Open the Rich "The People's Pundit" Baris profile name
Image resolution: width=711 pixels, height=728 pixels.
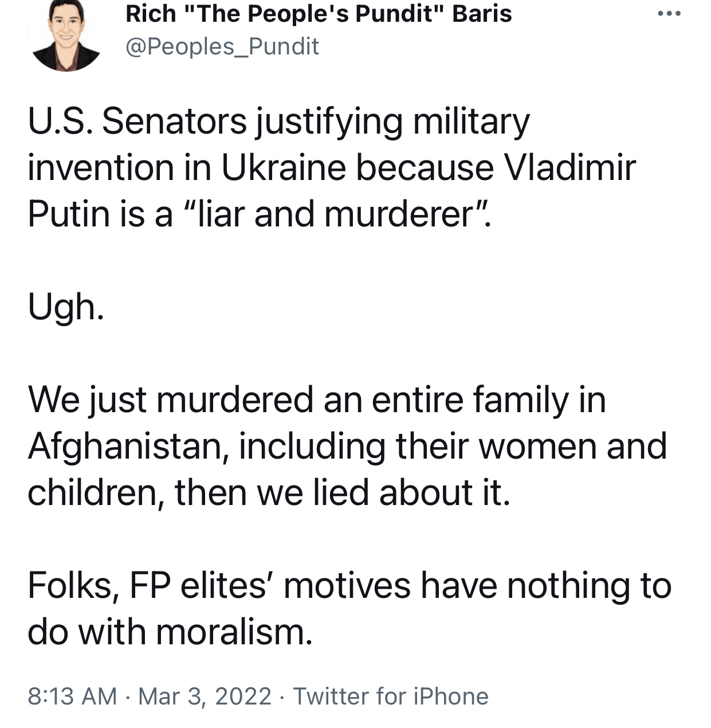point(319,14)
